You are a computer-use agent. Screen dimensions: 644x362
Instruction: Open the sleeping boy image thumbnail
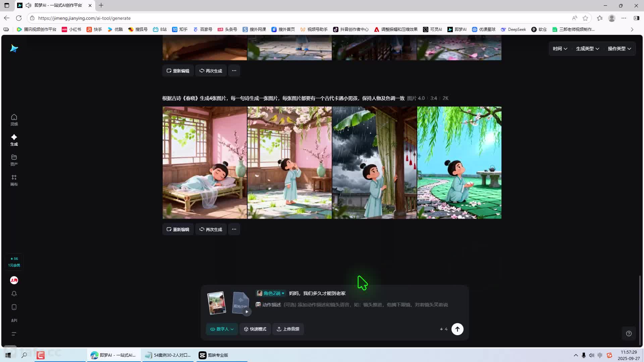point(205,163)
